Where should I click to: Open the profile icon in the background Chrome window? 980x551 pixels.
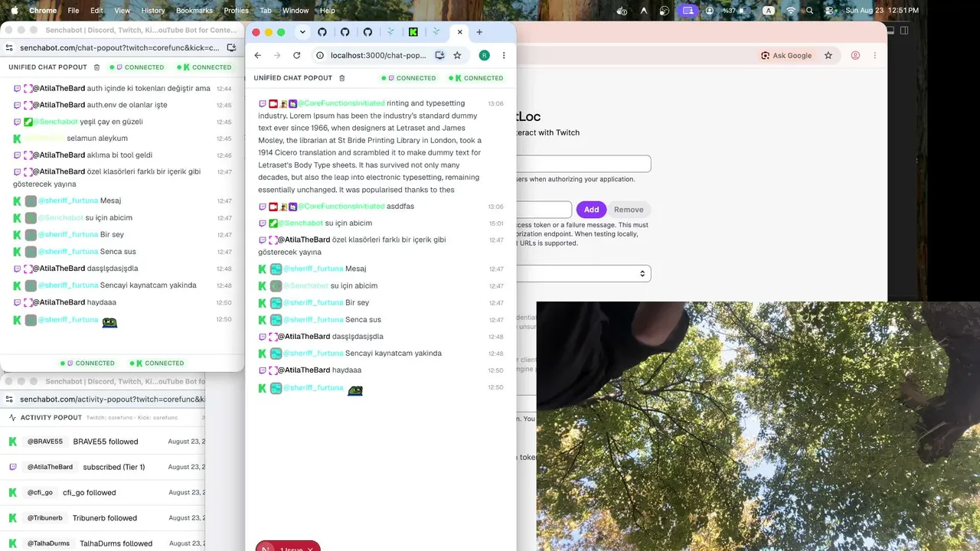[x=855, y=55]
